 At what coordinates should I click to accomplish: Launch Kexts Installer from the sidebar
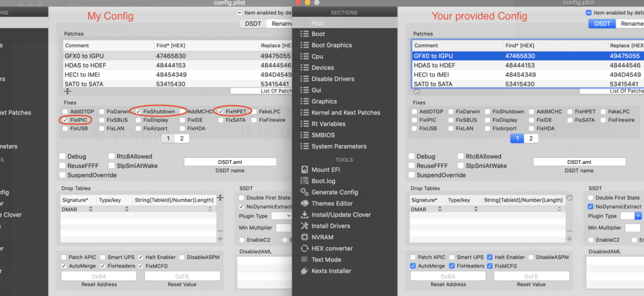(331, 271)
